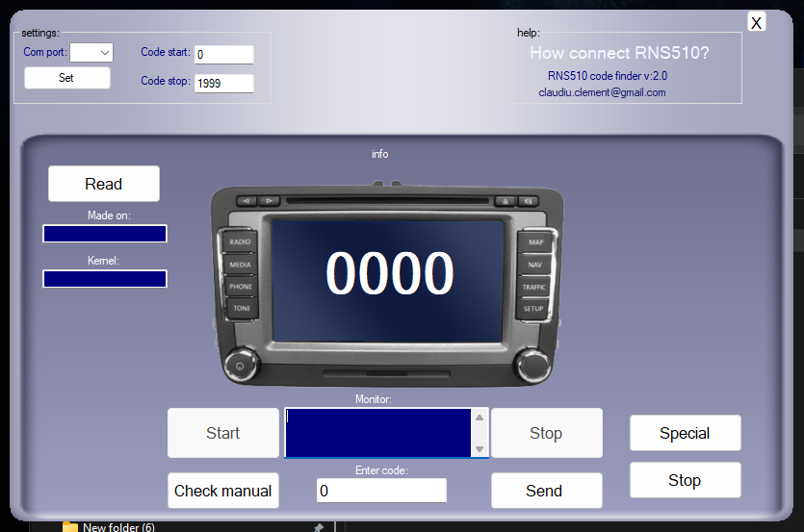Click the Made on field
This screenshot has height=532, width=804.
click(105, 234)
